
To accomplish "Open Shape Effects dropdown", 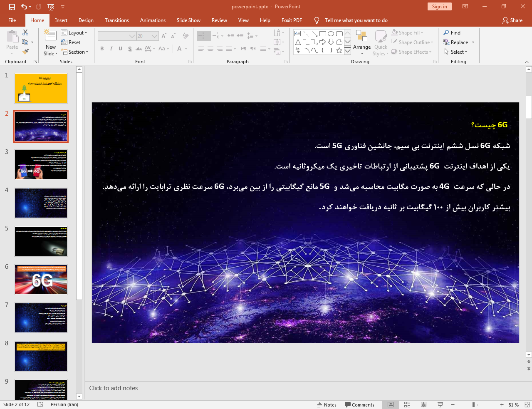I will pyautogui.click(x=411, y=52).
